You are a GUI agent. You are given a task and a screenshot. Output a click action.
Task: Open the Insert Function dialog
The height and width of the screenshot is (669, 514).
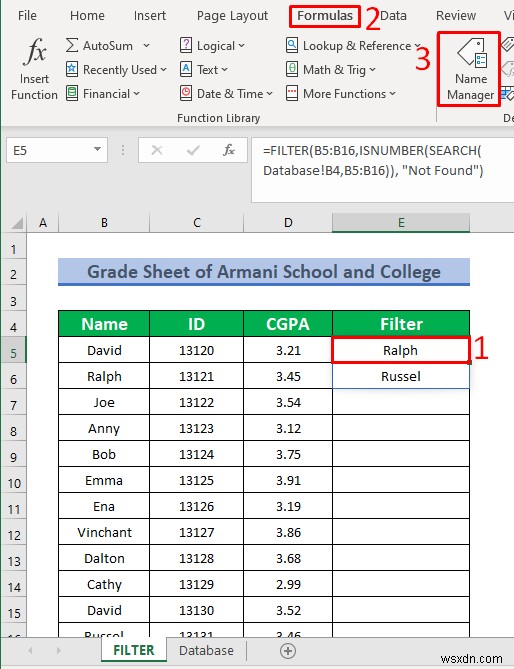coord(34,69)
